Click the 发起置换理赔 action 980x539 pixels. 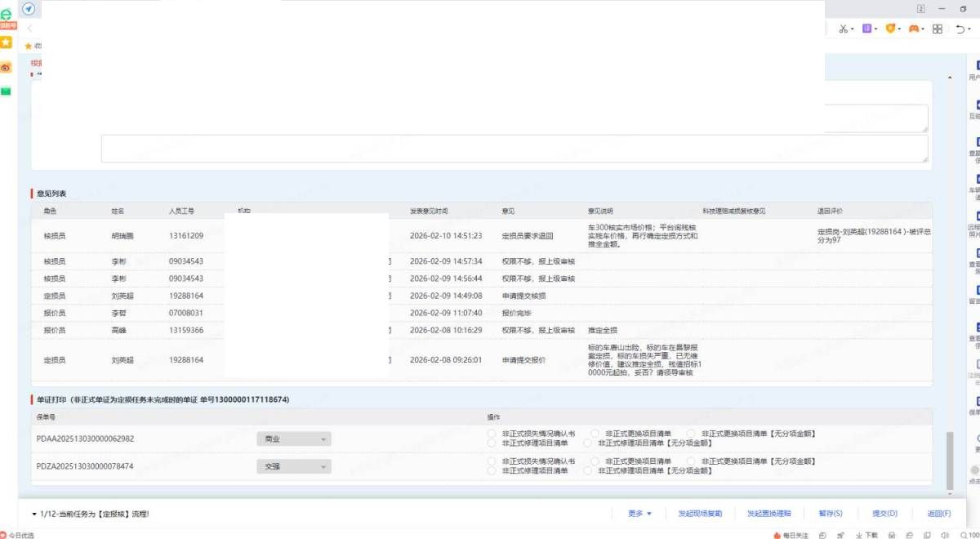(x=768, y=514)
